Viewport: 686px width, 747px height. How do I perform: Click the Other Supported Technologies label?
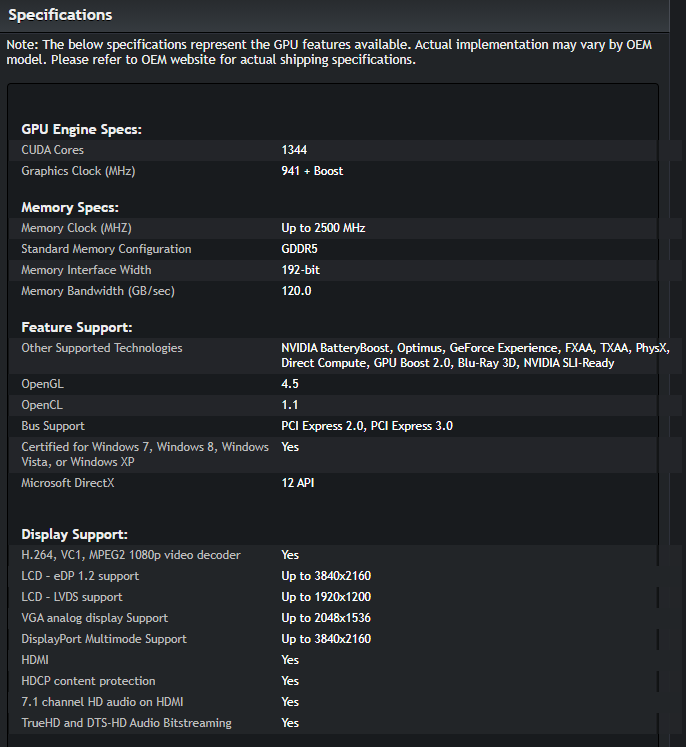[101, 348]
